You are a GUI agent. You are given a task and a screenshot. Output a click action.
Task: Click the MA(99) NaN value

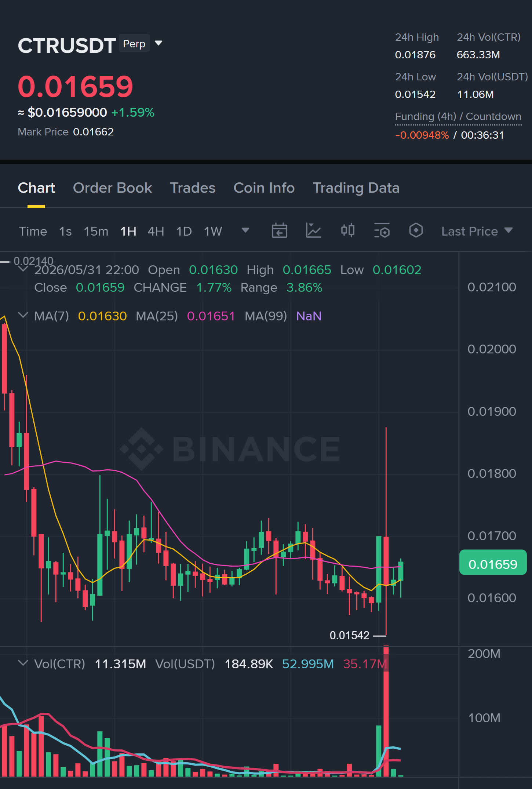tap(309, 316)
